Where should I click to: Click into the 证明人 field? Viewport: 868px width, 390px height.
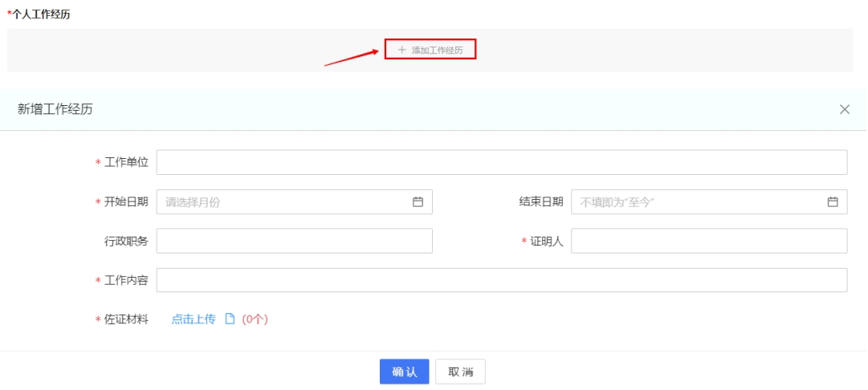pos(708,241)
